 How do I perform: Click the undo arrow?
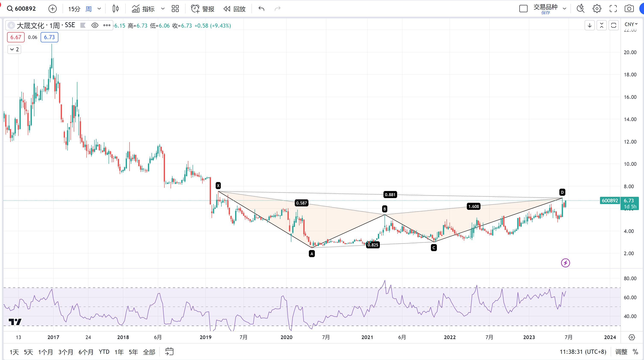point(261,9)
